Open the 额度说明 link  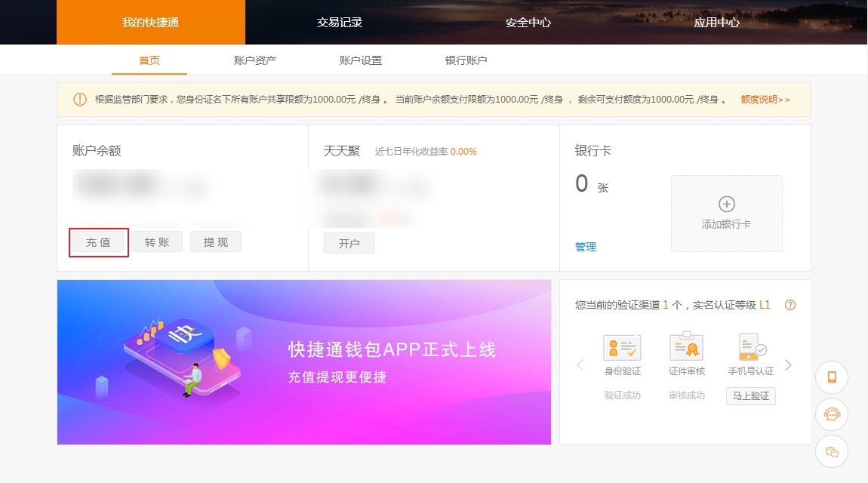(765, 100)
